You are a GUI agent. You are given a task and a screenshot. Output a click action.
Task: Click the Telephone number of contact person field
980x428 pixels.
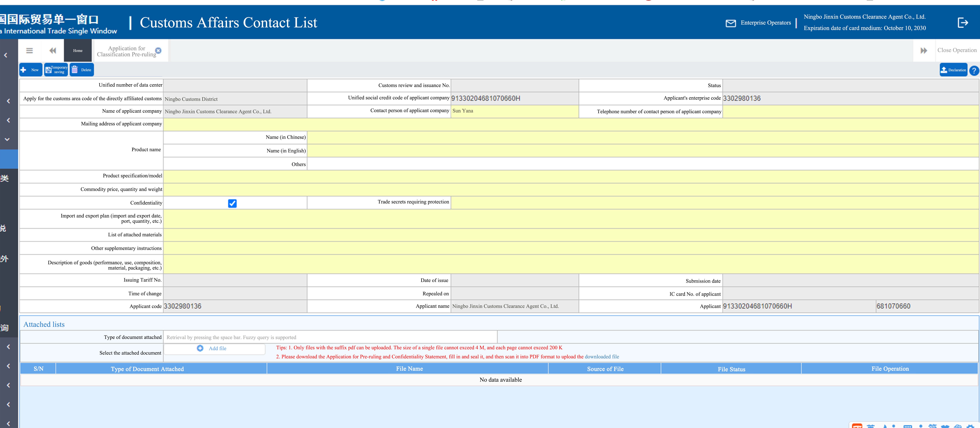click(850, 111)
